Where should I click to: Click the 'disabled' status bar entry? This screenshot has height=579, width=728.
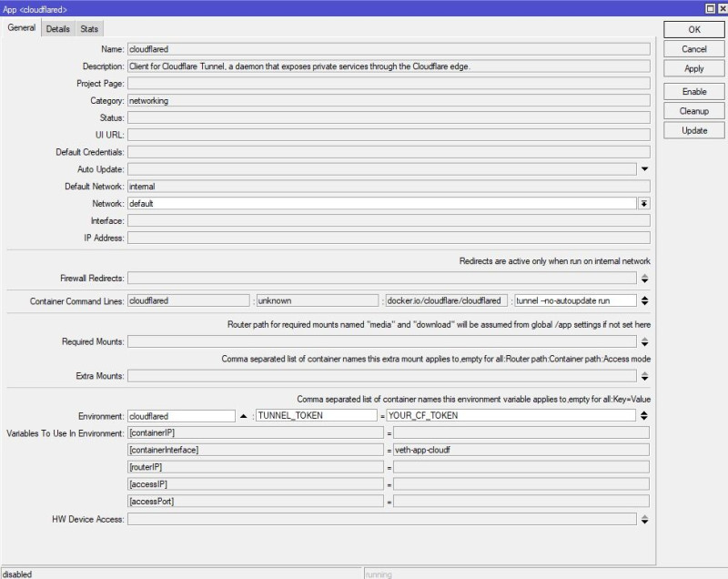(x=181, y=574)
